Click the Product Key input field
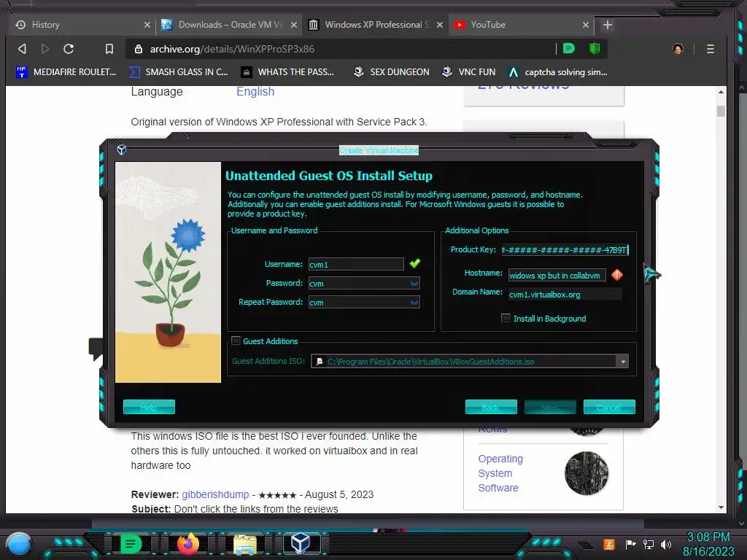This screenshot has width=747, height=560. coord(565,250)
